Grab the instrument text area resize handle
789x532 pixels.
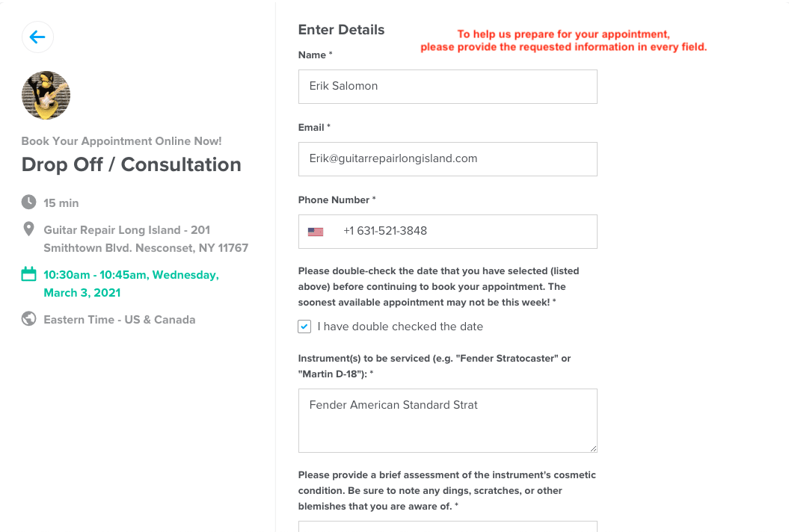click(x=593, y=448)
